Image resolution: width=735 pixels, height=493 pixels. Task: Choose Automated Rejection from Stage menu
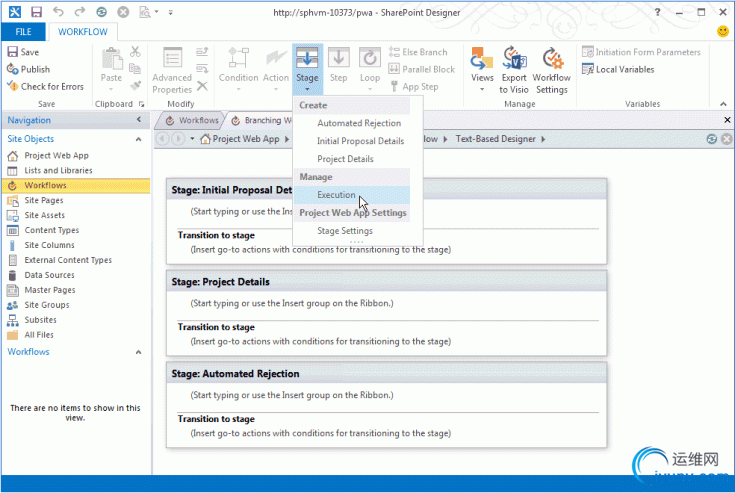coord(359,123)
